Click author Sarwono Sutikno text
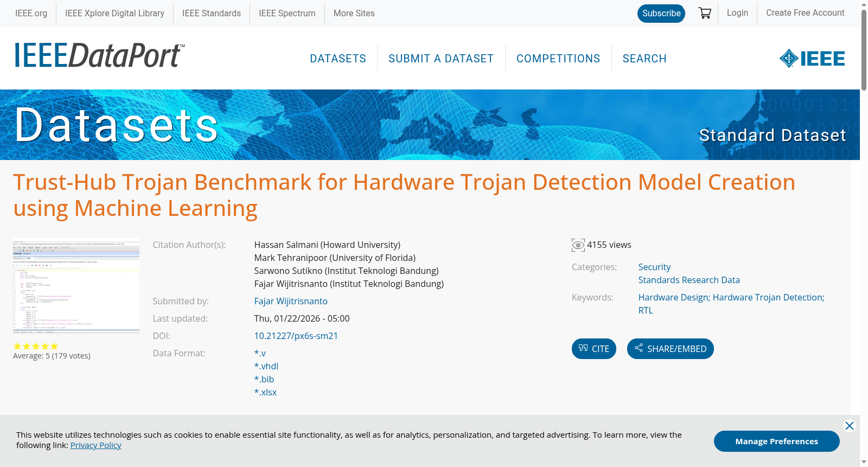868x467 pixels. [x=346, y=271]
